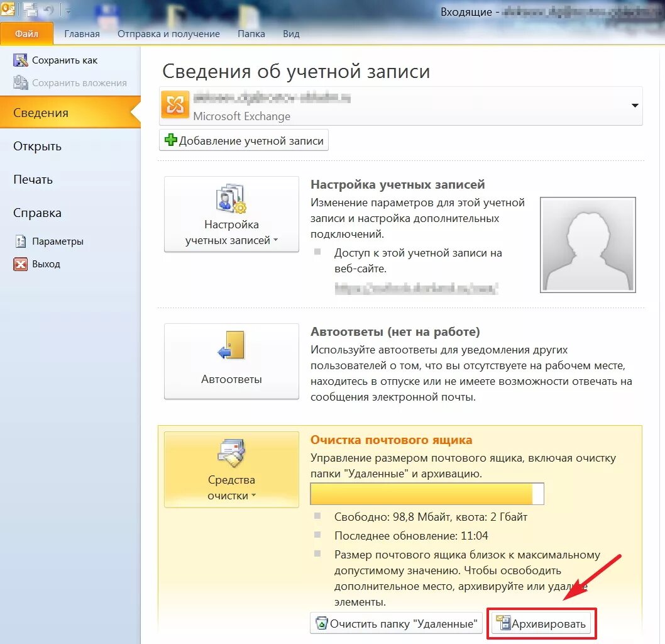Choose Выход in the sidebar

click(x=47, y=264)
